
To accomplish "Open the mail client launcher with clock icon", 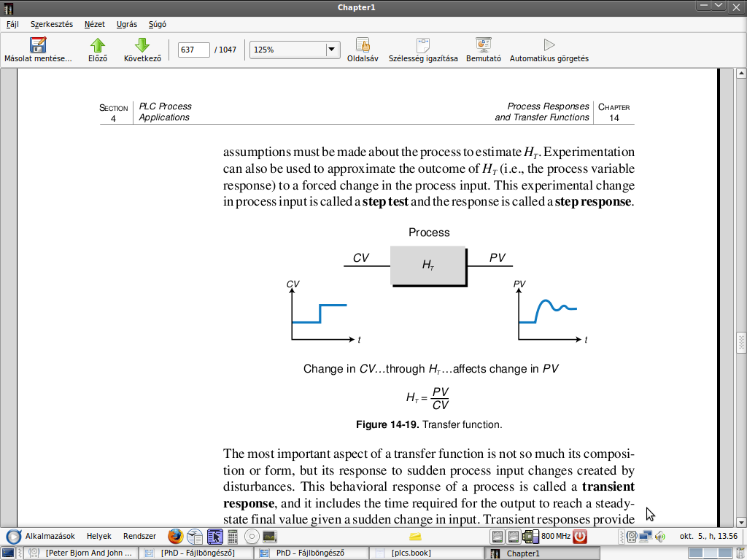I will pos(195,537).
